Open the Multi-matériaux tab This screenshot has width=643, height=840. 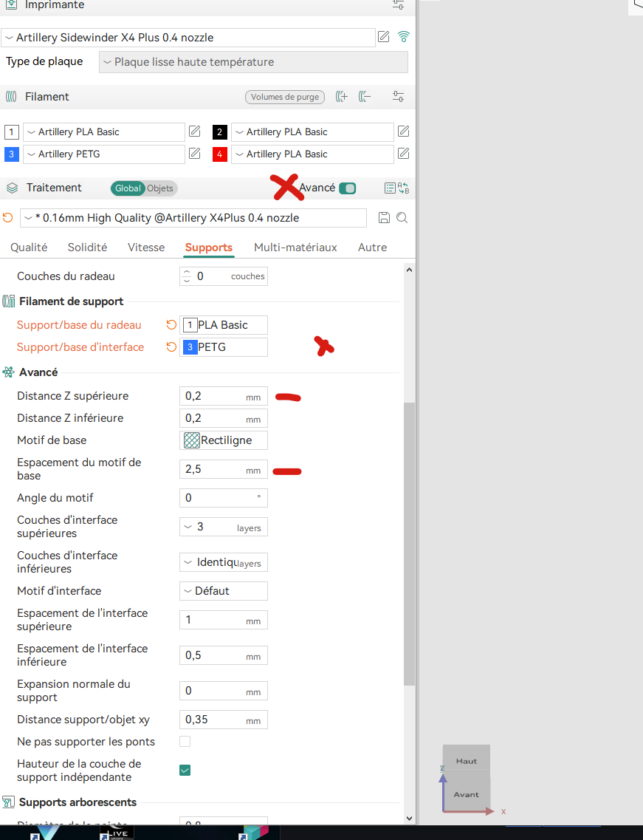[x=295, y=247]
